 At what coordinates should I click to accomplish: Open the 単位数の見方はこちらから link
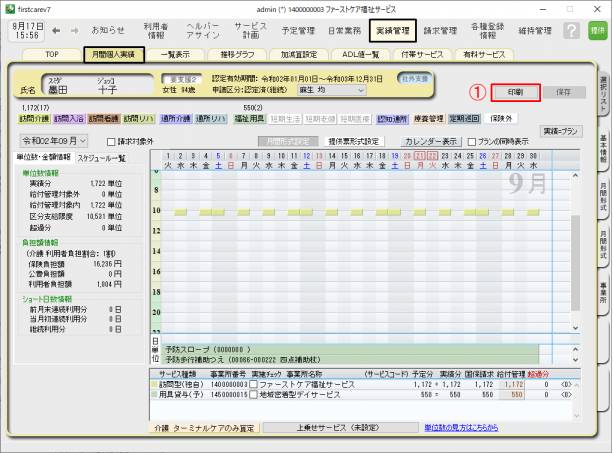[x=466, y=427]
